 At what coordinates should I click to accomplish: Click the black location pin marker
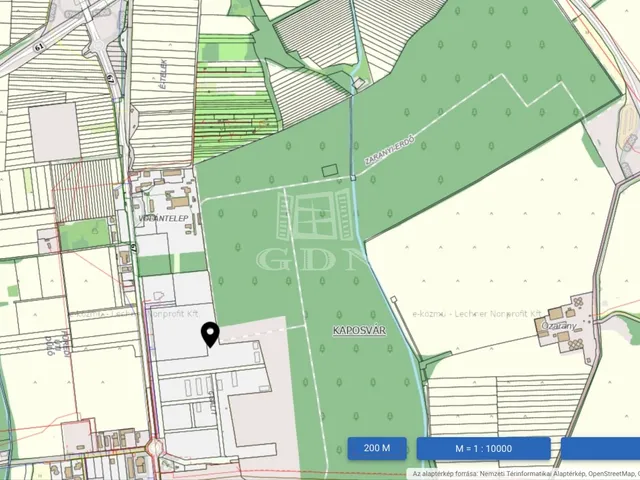point(210,334)
